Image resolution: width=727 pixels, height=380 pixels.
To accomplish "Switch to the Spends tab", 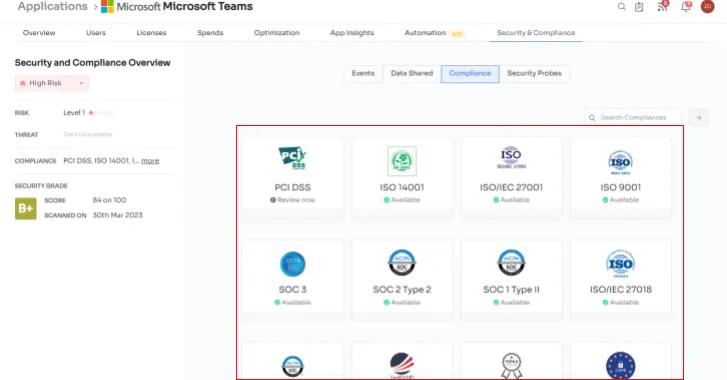I will (210, 33).
